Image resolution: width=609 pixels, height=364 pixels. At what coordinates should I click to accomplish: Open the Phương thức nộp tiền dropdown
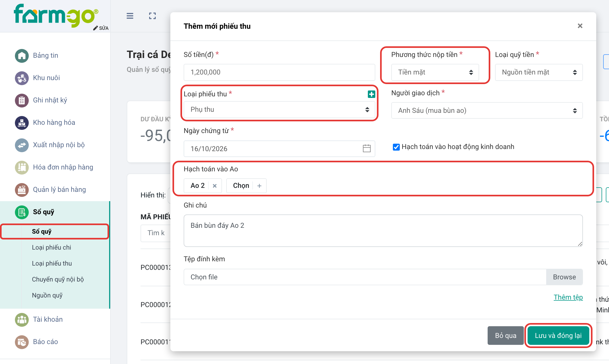435,72
